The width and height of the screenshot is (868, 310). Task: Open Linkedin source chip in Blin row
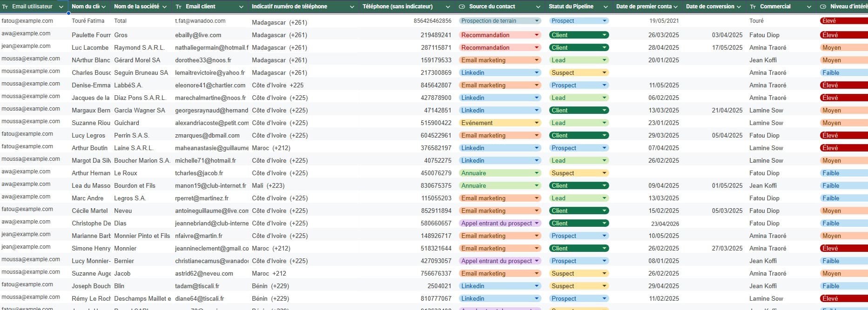[x=500, y=286]
